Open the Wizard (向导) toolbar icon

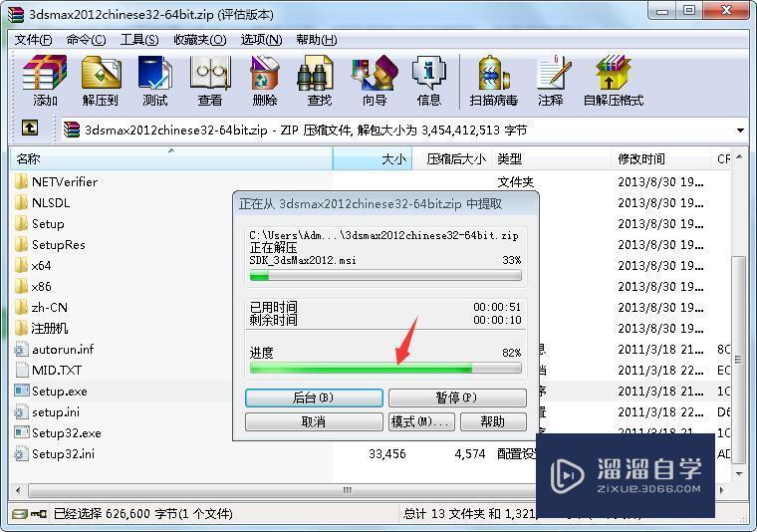click(375, 73)
